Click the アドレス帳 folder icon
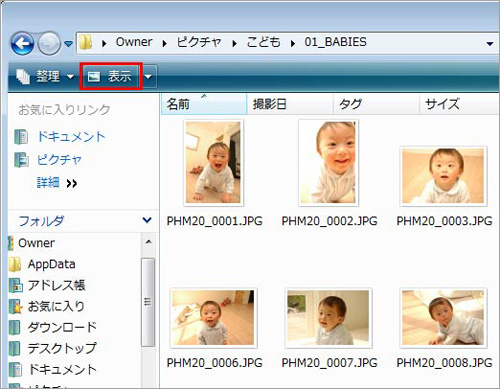This screenshot has width=500, height=389. click(15, 285)
